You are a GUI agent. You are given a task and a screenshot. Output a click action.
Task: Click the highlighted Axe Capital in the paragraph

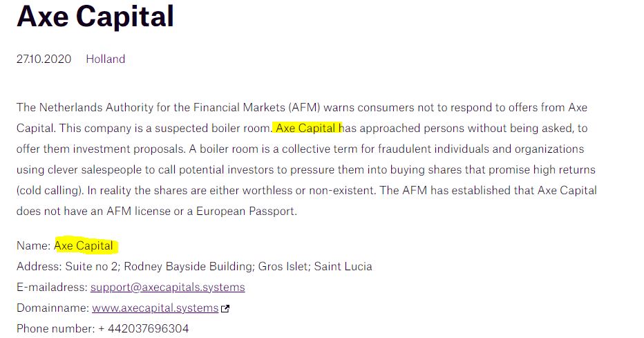(x=307, y=128)
